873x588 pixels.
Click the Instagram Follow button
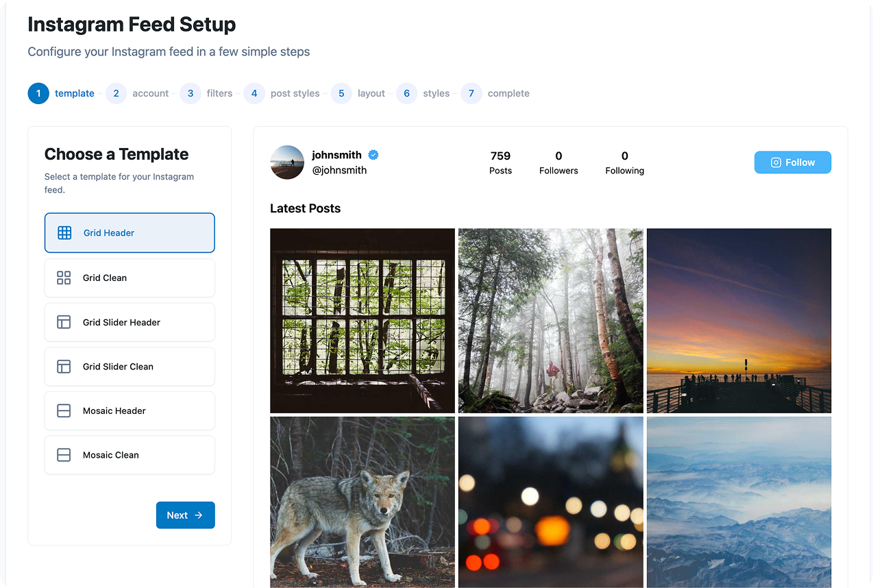click(792, 162)
